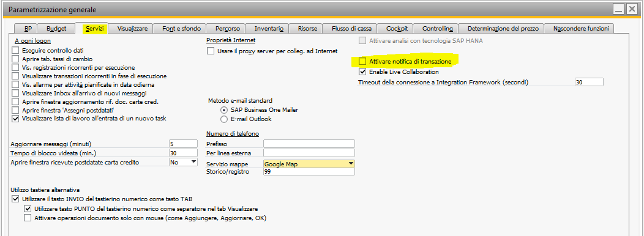Open the Determinazione del prezzo tab

[500, 28]
